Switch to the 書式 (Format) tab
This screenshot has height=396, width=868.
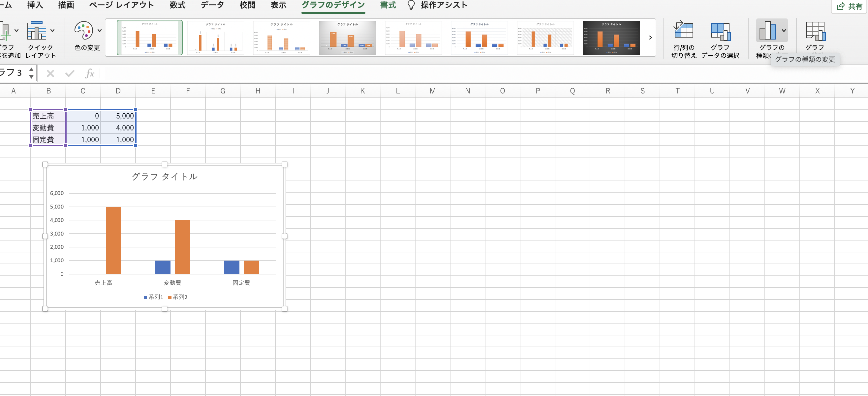[x=388, y=5]
